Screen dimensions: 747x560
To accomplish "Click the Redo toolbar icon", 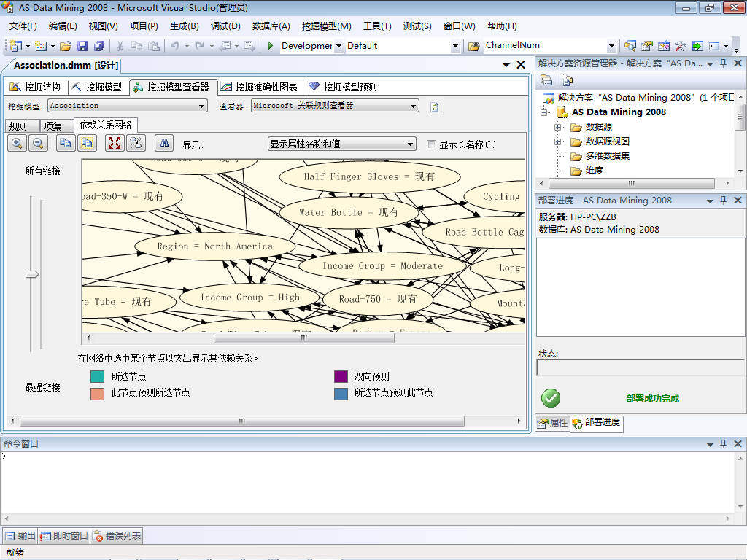I will (200, 46).
